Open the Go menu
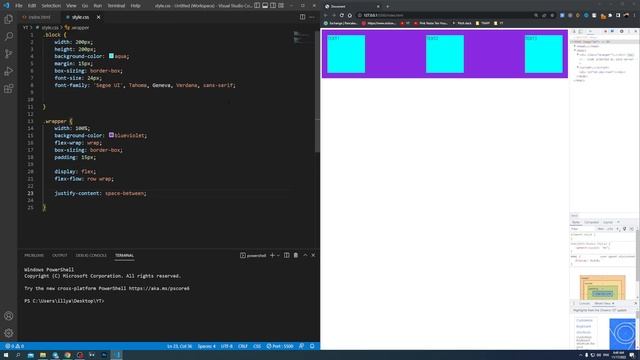 pyautogui.click(x=85, y=6)
